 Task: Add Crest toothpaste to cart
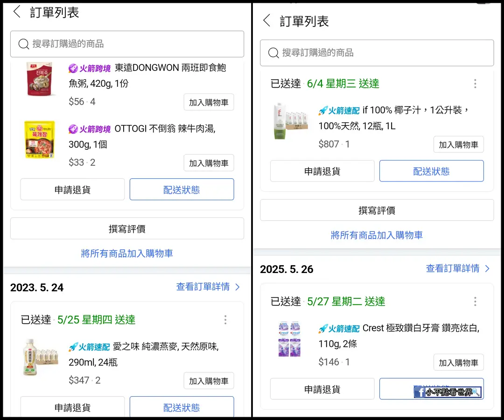click(x=458, y=363)
